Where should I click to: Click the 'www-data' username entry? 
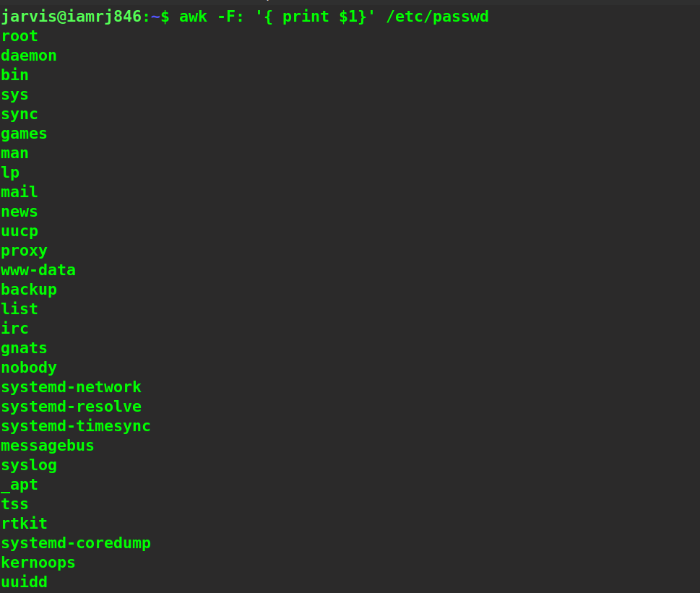[38, 270]
